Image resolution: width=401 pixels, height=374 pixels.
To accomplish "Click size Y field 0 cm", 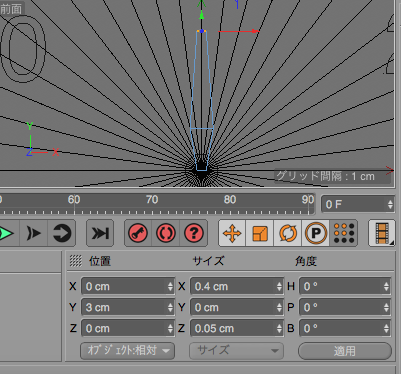I will (237, 307).
